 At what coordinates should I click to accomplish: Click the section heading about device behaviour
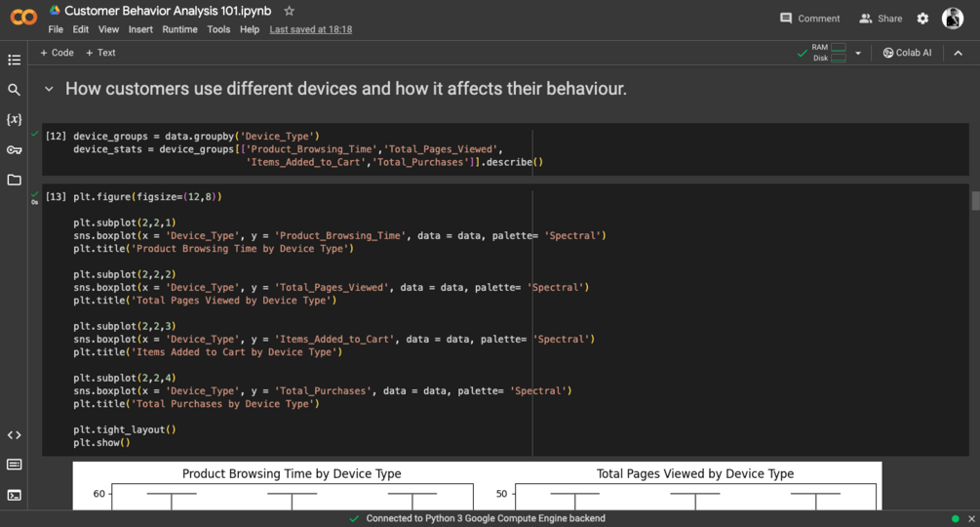[345, 89]
